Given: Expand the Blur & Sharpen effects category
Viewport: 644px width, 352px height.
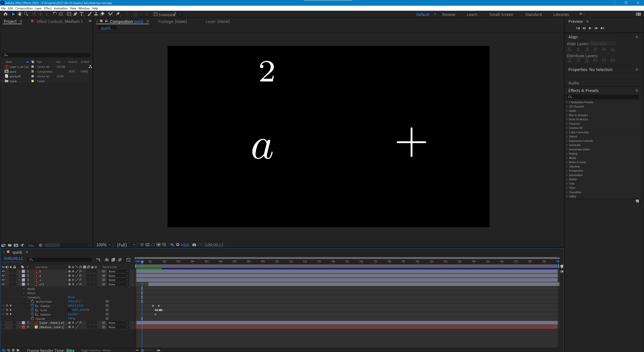Looking at the screenshot, I should 567,115.
